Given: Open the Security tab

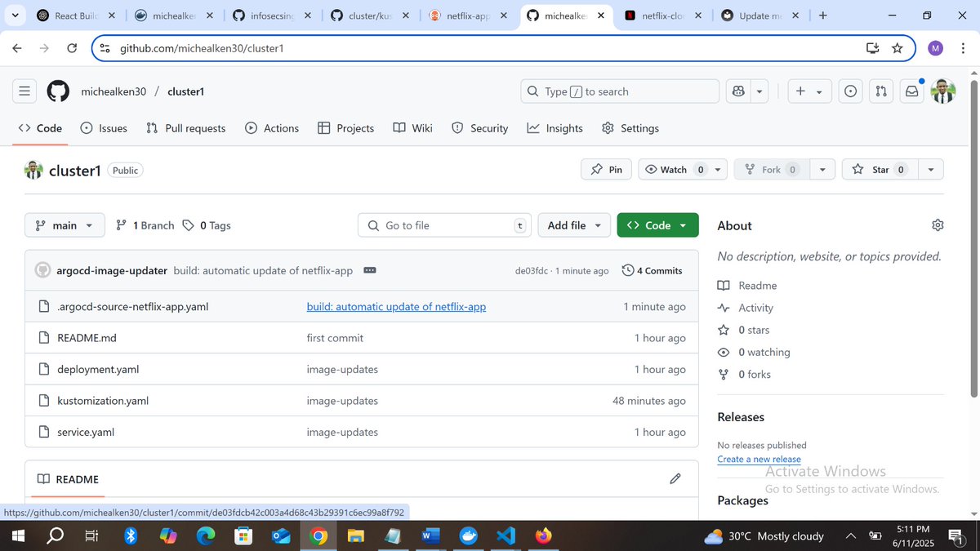Looking at the screenshot, I should (480, 128).
